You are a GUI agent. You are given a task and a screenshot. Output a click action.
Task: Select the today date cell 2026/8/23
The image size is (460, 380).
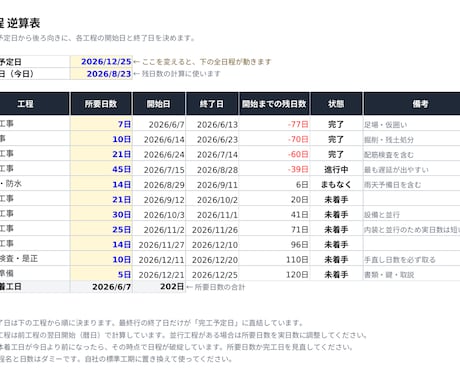click(101, 74)
